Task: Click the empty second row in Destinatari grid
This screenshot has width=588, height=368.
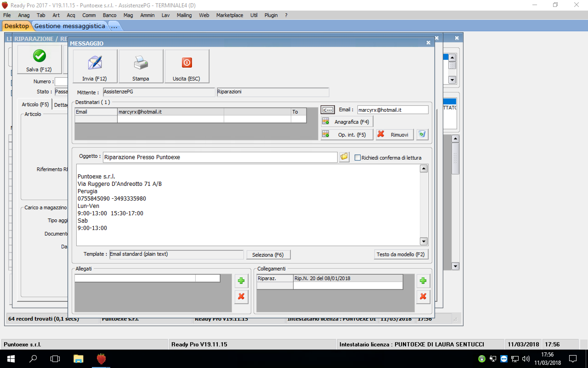Action: [x=190, y=119]
